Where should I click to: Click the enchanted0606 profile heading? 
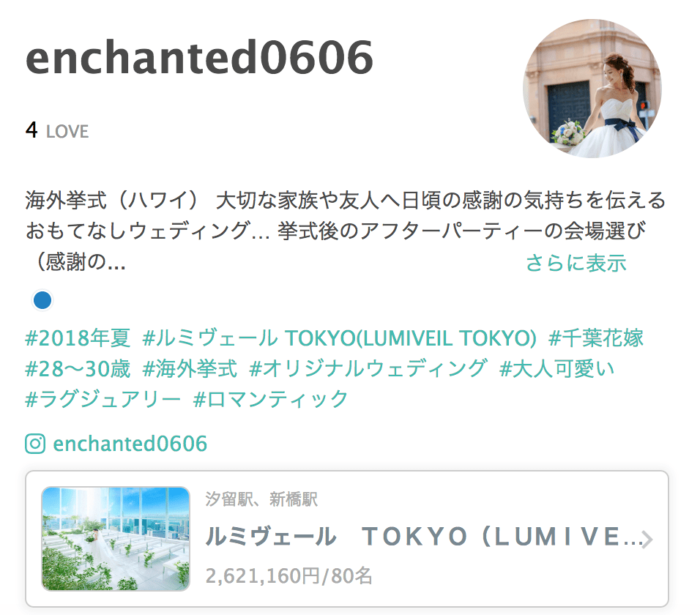pos(200,57)
